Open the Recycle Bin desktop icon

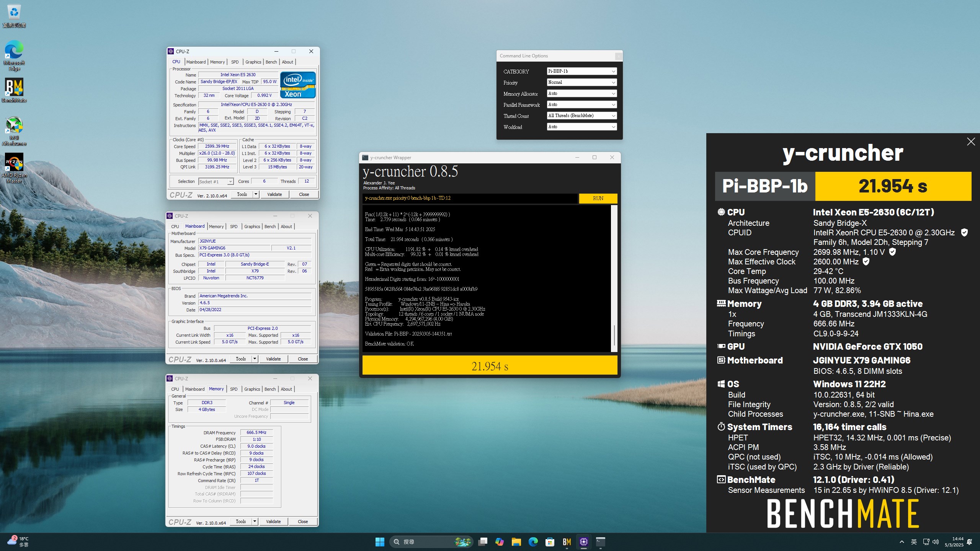pyautogui.click(x=14, y=16)
